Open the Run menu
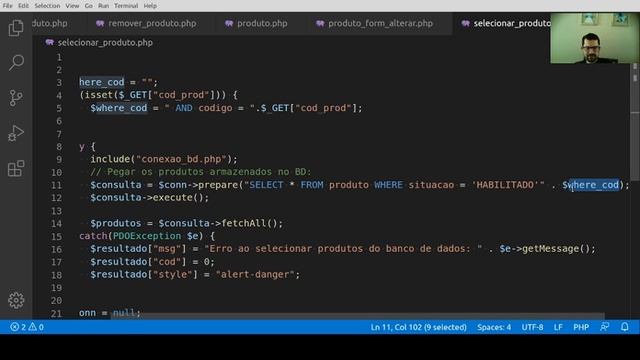640x360 pixels. click(103, 6)
